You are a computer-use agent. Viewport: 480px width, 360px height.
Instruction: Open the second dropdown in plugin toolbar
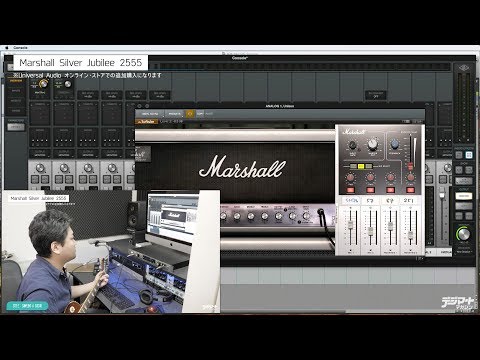coord(174,114)
